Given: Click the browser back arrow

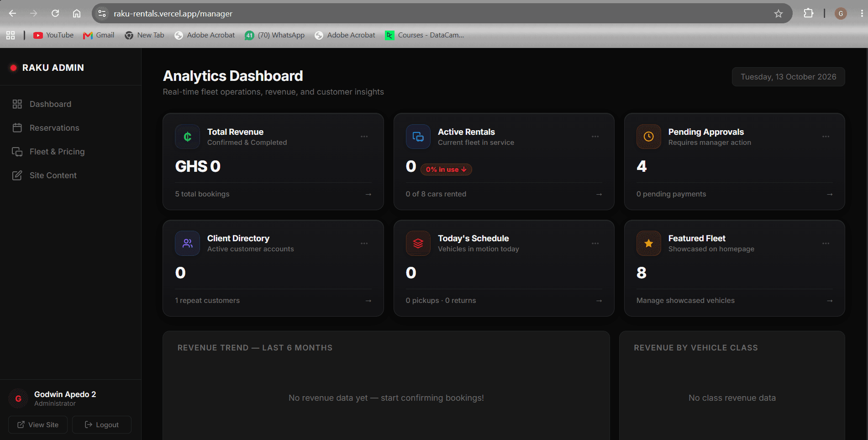Looking at the screenshot, I should 12,13.
